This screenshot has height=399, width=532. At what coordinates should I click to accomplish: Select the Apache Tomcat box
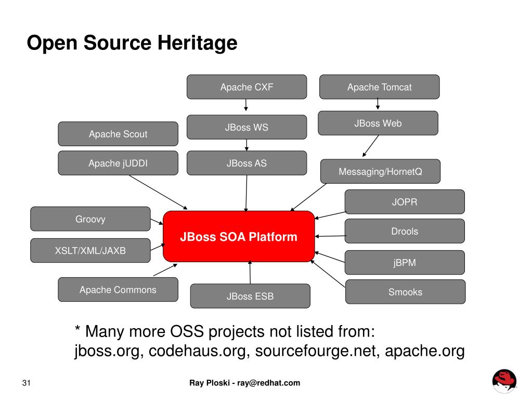coord(379,87)
